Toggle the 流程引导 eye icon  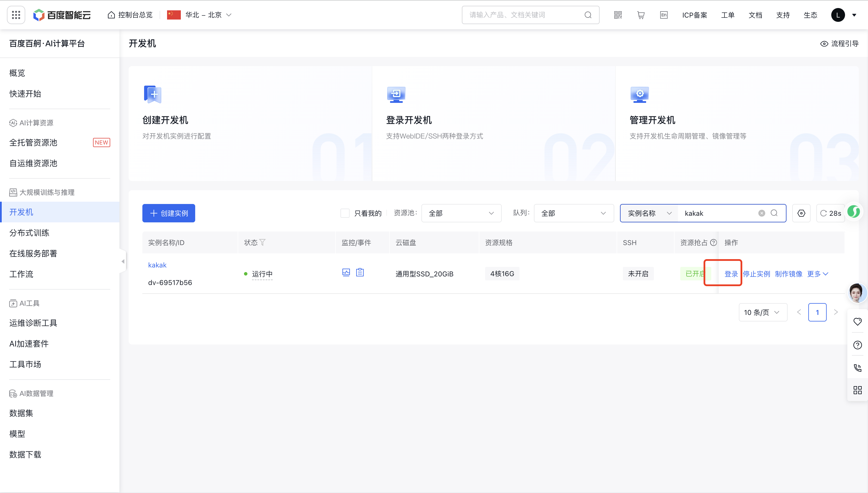(x=824, y=44)
